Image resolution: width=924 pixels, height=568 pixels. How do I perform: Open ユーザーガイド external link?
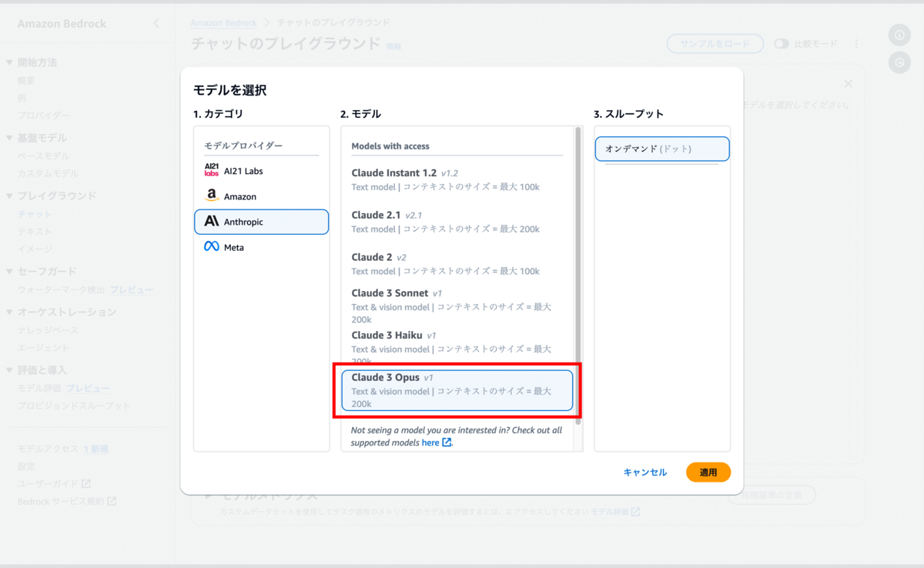tap(54, 483)
